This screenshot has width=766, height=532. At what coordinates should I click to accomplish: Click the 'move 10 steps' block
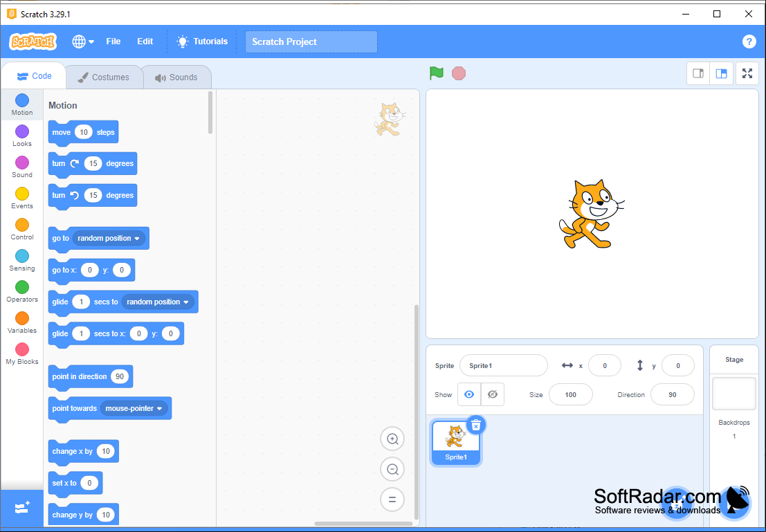point(83,132)
